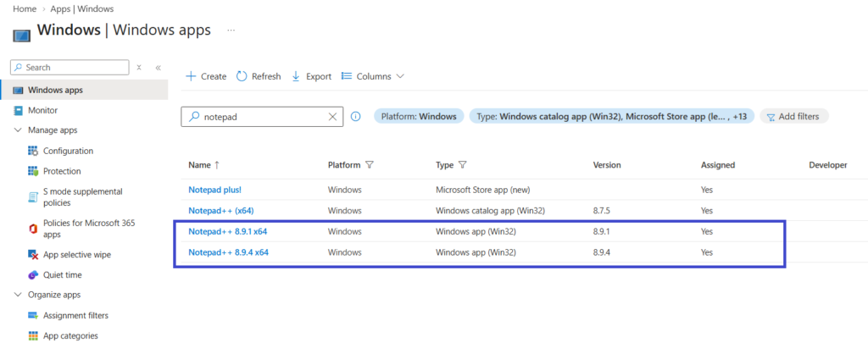The height and width of the screenshot is (359, 868).
Task: Click the Name column sort arrow
Action: click(x=217, y=165)
